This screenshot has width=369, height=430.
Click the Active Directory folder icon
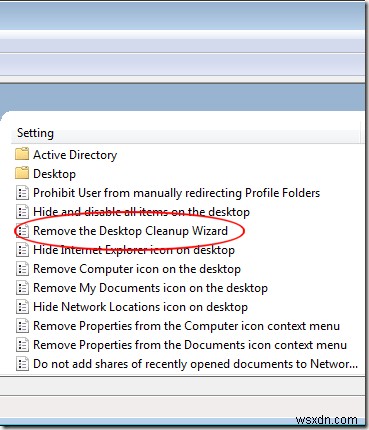point(22,154)
